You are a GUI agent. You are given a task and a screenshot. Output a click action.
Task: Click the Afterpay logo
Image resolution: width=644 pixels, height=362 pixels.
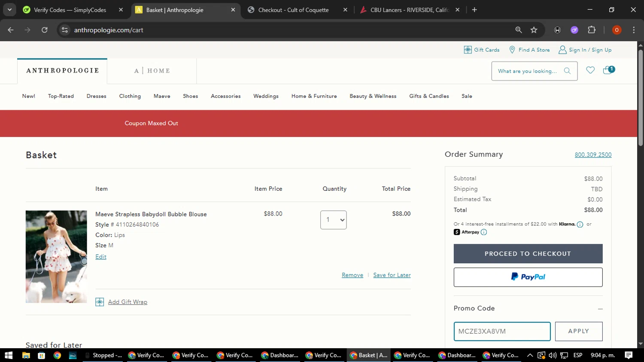click(x=466, y=232)
